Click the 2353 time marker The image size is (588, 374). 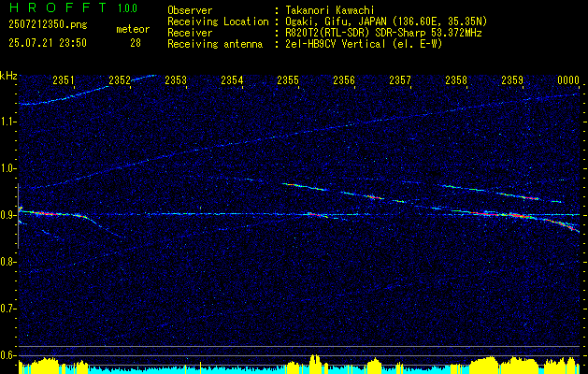point(176,79)
